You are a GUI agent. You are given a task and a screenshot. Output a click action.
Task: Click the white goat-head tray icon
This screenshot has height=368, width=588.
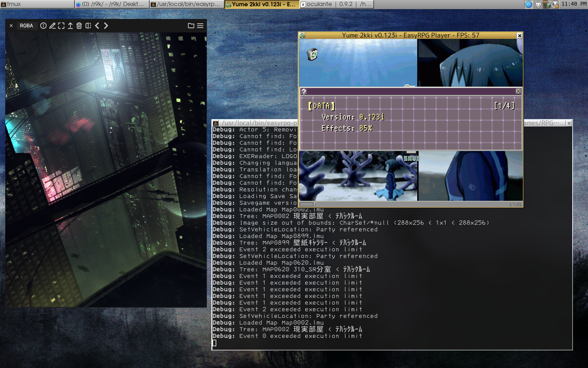[x=538, y=4]
